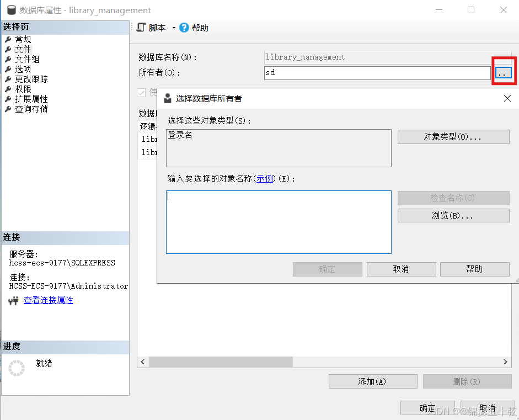Screen dimensions: 519x420
Task: Click wrench icon beside 文件组
Action: click(8, 59)
